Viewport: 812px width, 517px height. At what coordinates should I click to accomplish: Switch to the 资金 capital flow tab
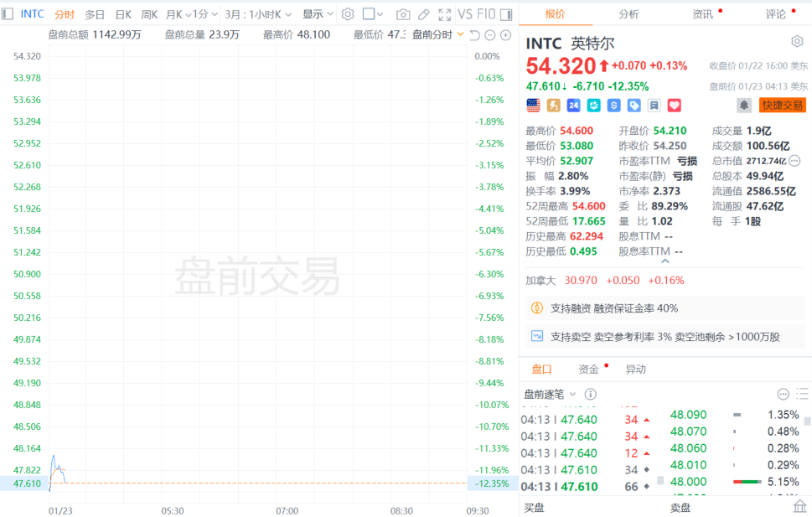click(588, 369)
